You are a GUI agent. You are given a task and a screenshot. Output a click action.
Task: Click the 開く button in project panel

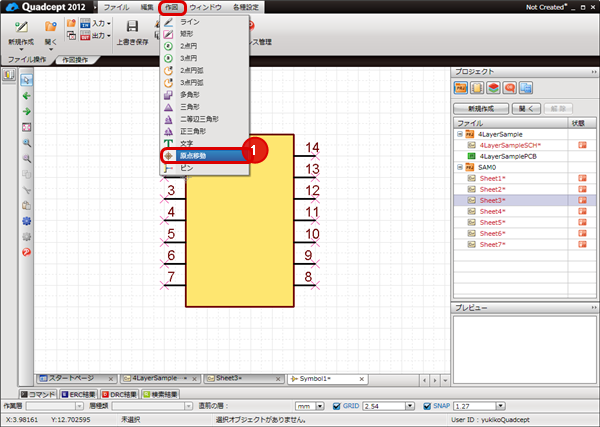point(528,107)
